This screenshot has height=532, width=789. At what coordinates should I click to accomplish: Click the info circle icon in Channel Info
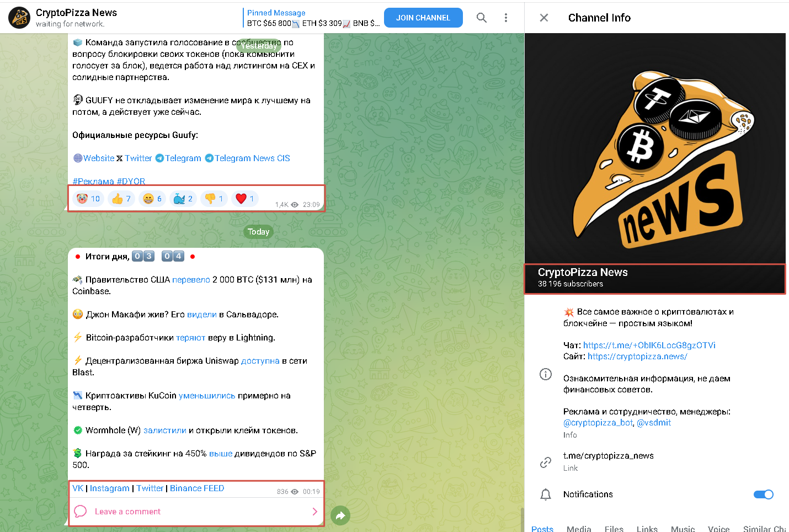(x=546, y=374)
